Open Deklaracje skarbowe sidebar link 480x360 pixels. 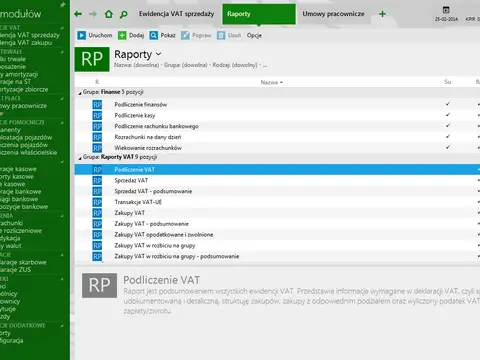(x=23, y=262)
